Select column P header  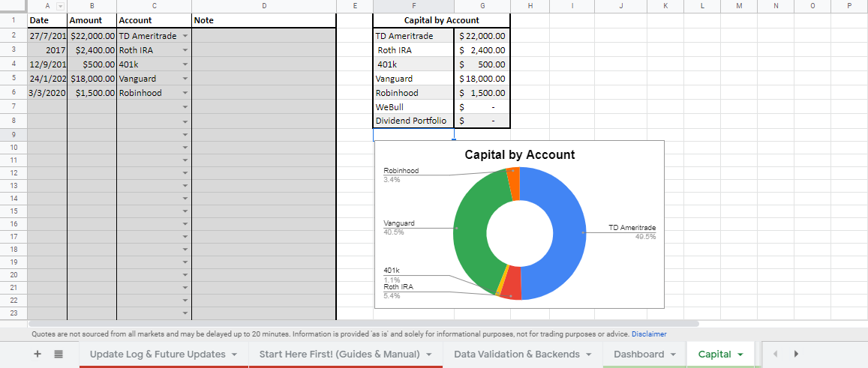(x=849, y=6)
